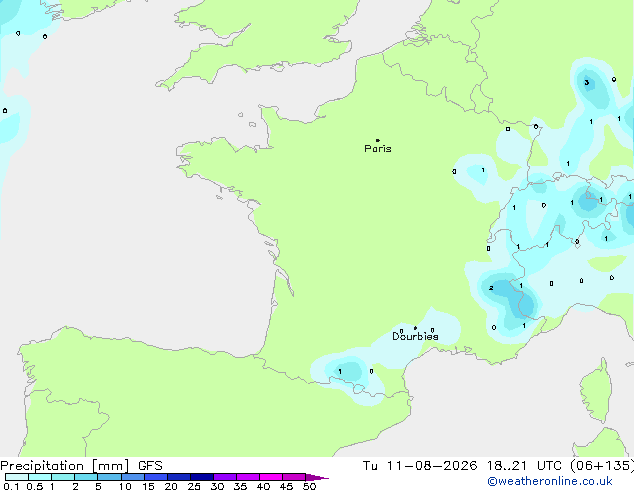The width and height of the screenshot is (634, 490).
Task: Click the legend value "0.1"
Action: coord(11,486)
